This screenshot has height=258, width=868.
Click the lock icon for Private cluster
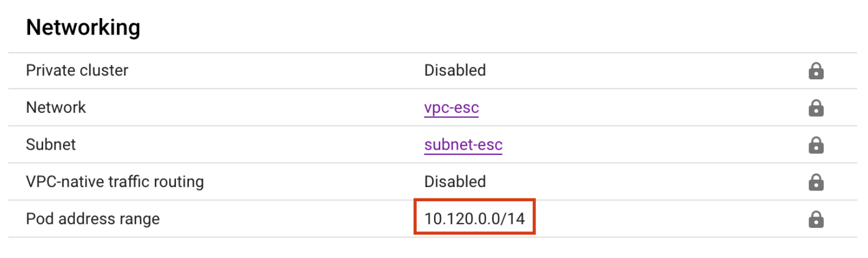tap(816, 71)
